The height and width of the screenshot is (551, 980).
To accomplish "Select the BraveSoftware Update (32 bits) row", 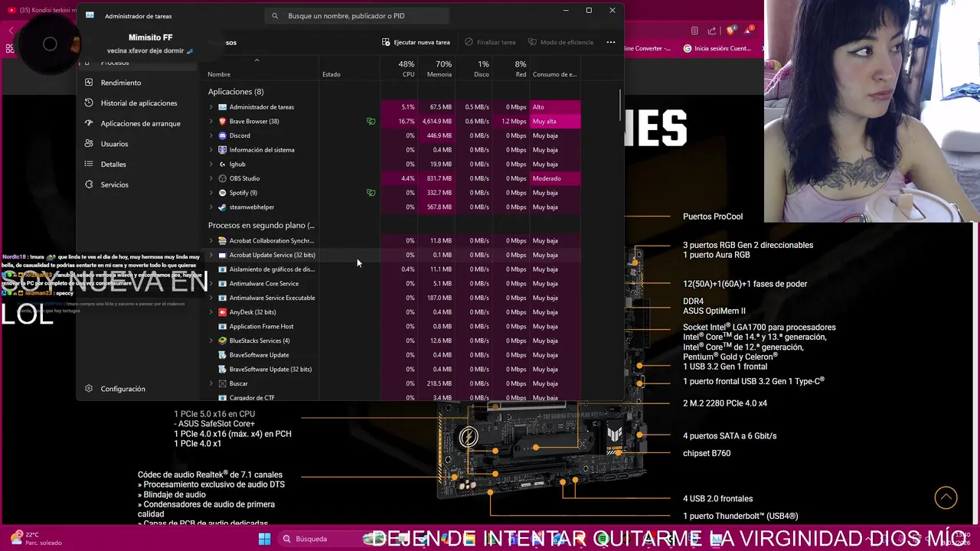I will 393,369.
